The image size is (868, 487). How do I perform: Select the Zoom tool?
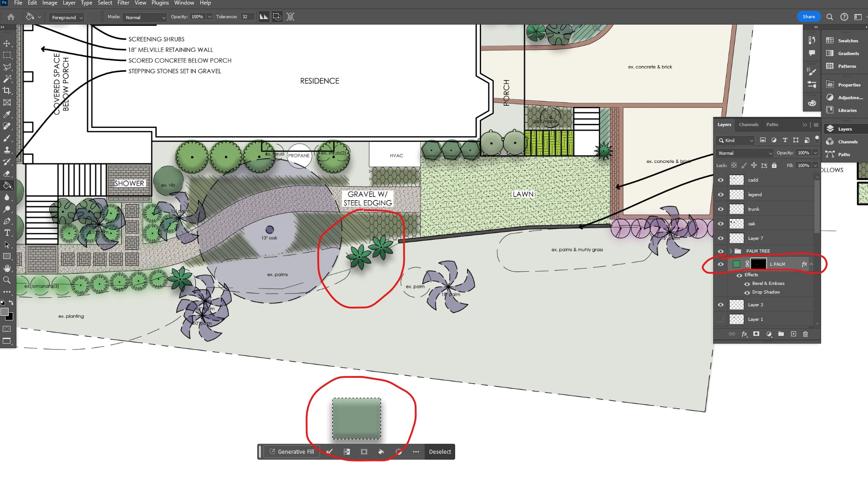pos(7,280)
